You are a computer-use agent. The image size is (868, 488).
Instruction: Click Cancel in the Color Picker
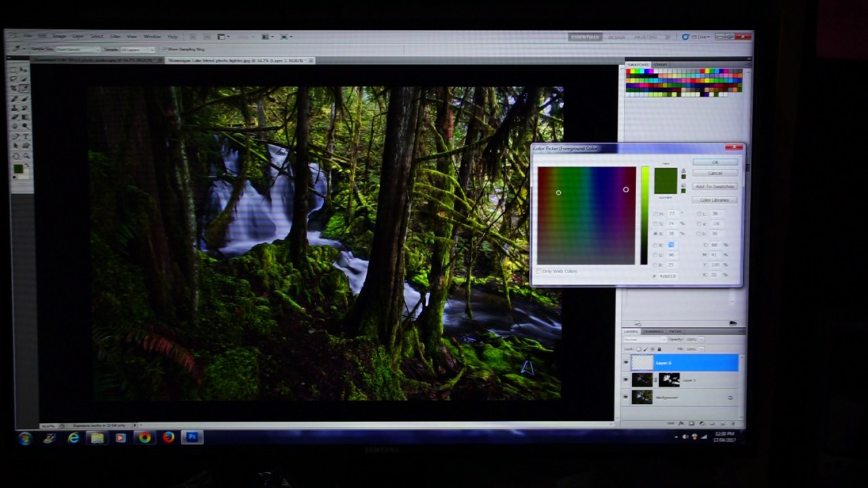[715, 173]
